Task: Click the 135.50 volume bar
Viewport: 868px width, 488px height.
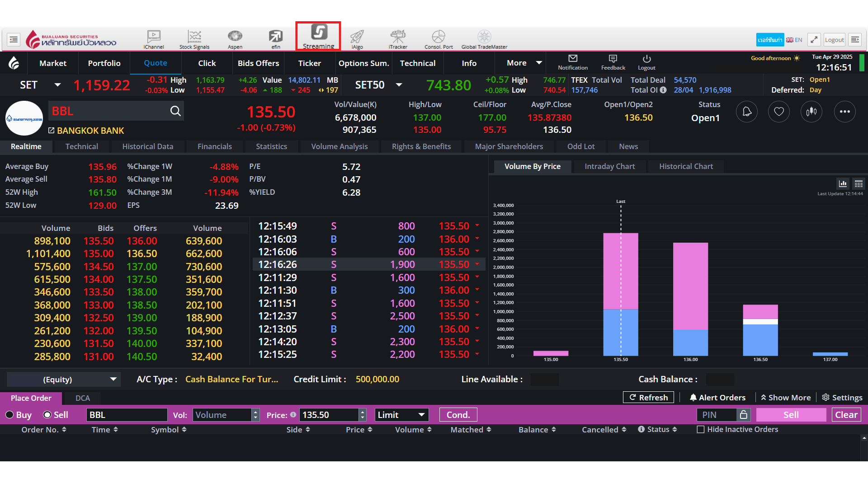Action: tap(621, 294)
